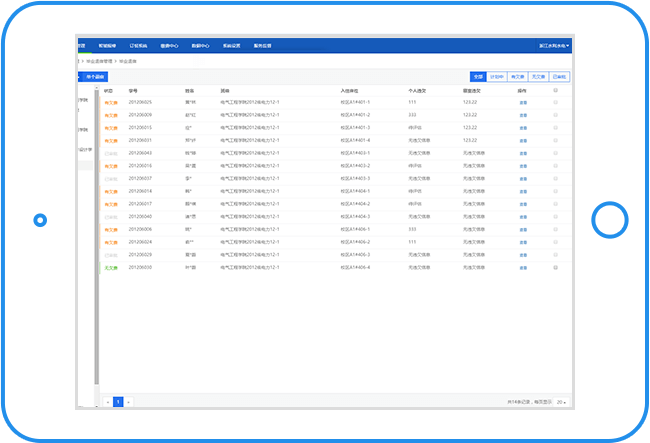Toggle the select-all checkbox in table header
This screenshot has width=650, height=443.
[555, 90]
